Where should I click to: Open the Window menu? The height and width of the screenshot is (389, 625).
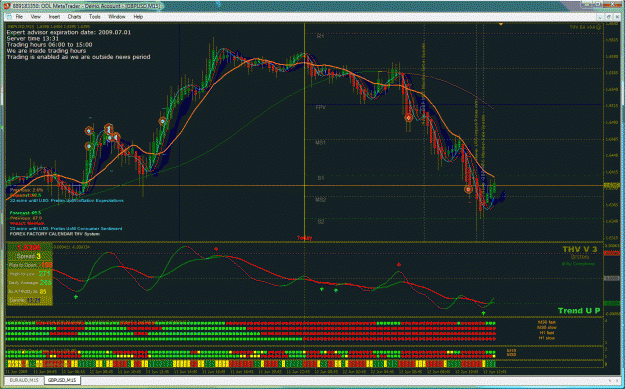[117, 17]
